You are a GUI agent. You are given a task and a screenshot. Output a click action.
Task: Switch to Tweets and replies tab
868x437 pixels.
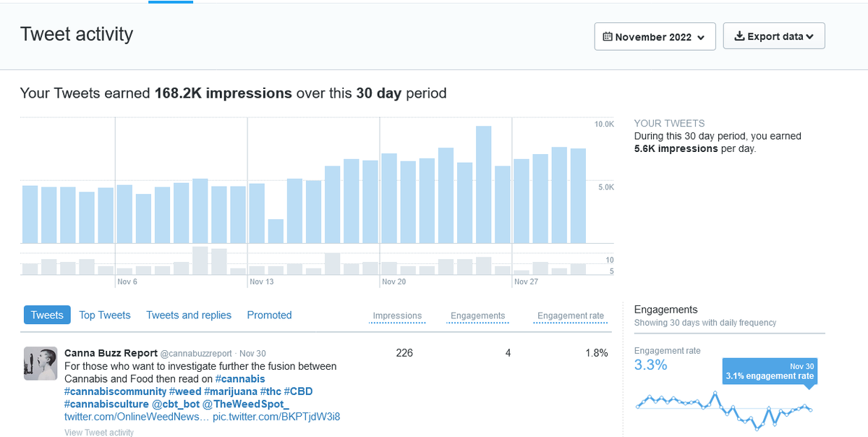click(x=189, y=315)
